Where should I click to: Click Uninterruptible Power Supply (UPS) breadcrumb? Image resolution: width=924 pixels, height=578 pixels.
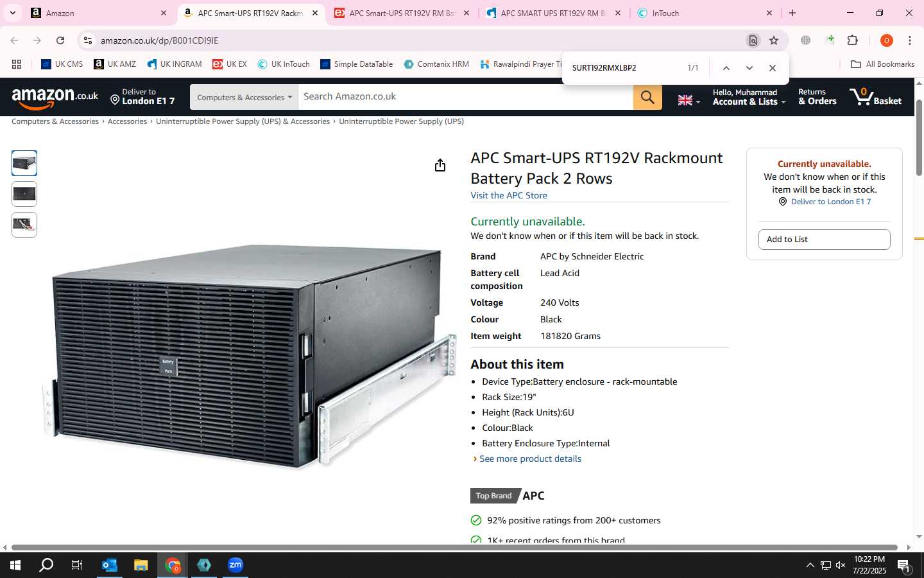tap(401, 121)
